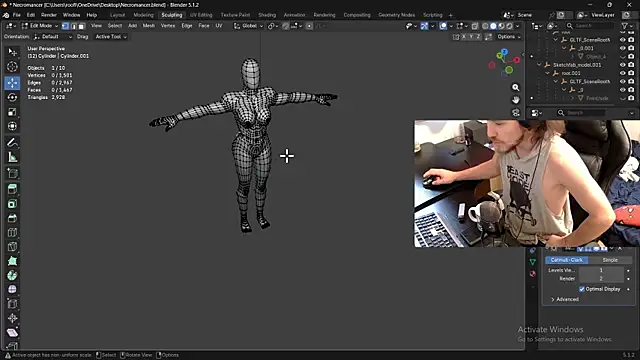640x360 pixels.
Task: Adjust Levels Viewport value field
Action: 601,270
